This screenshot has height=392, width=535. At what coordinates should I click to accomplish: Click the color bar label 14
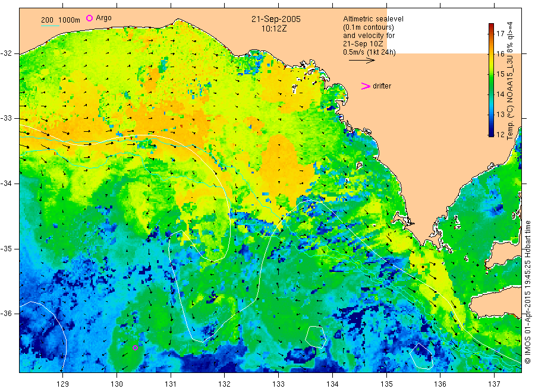(x=500, y=94)
